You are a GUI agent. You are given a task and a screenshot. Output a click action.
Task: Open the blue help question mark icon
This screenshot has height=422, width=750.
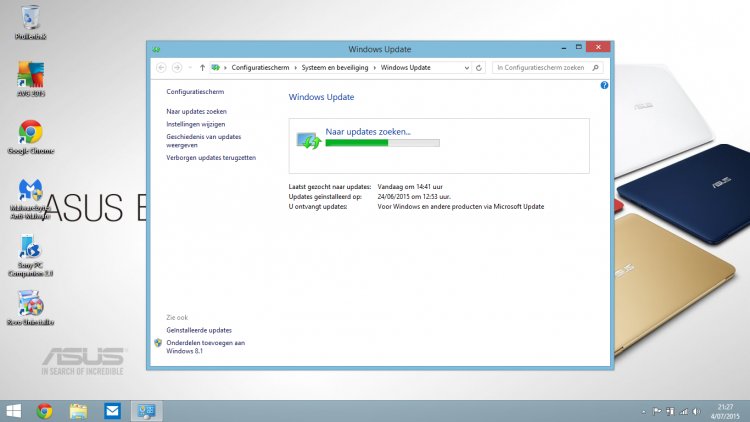pyautogui.click(x=605, y=86)
